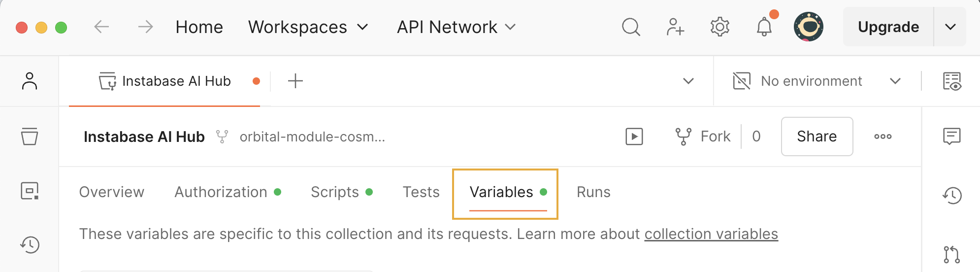Expand the Workspaces dropdown
The image size is (980, 272).
point(308,27)
